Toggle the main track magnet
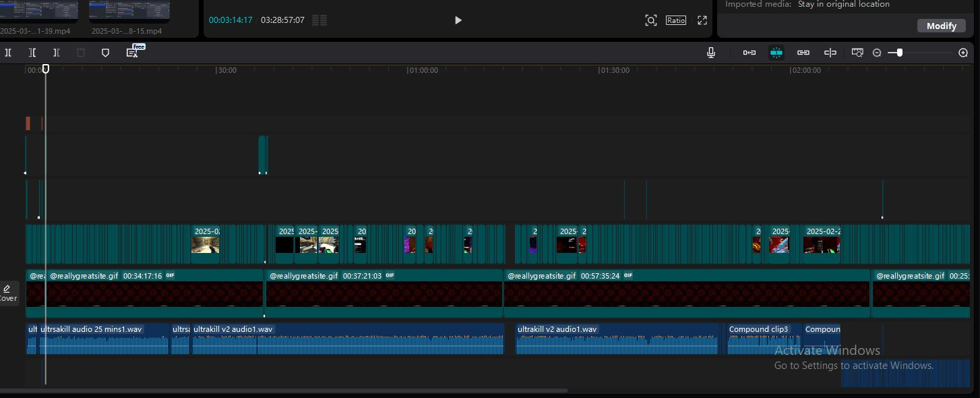 [749, 53]
